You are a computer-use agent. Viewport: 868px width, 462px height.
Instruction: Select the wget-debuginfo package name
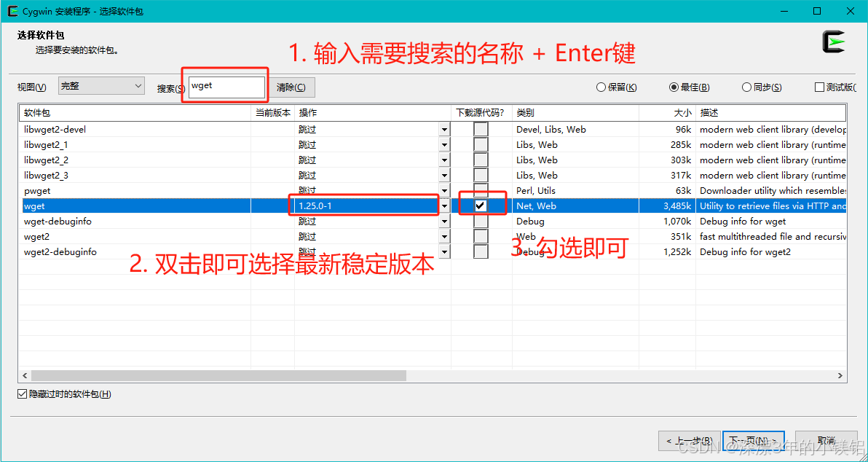coord(58,221)
